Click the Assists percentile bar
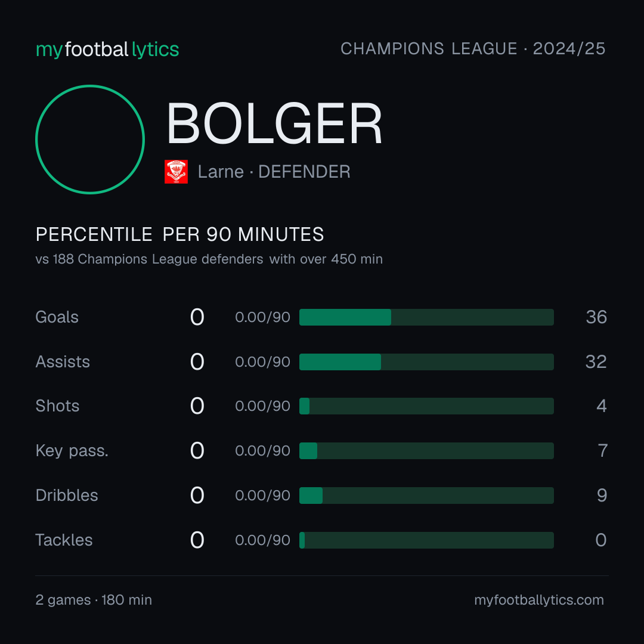Image resolution: width=644 pixels, height=644 pixels. [x=426, y=362]
